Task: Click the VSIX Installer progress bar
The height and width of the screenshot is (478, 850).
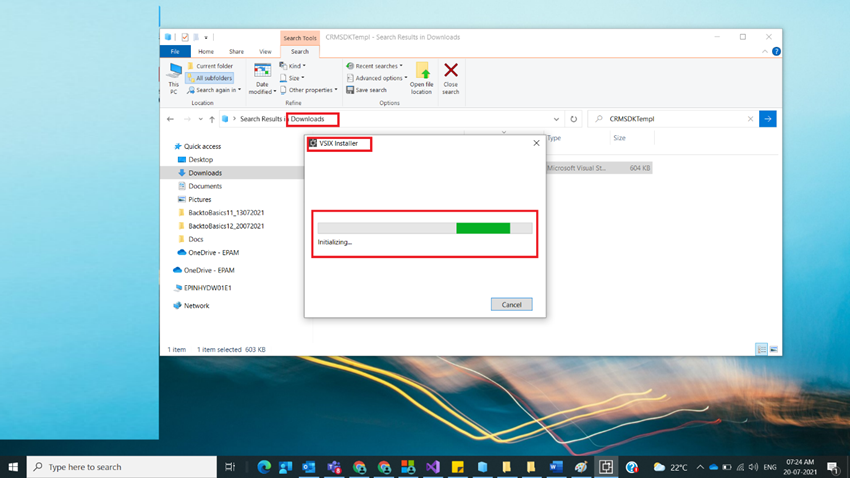Action: (x=424, y=228)
